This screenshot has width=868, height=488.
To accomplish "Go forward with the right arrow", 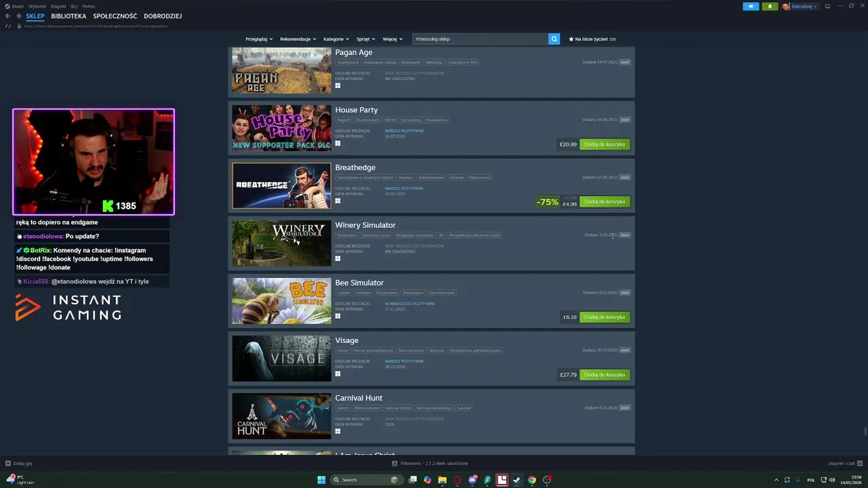I will [18, 16].
